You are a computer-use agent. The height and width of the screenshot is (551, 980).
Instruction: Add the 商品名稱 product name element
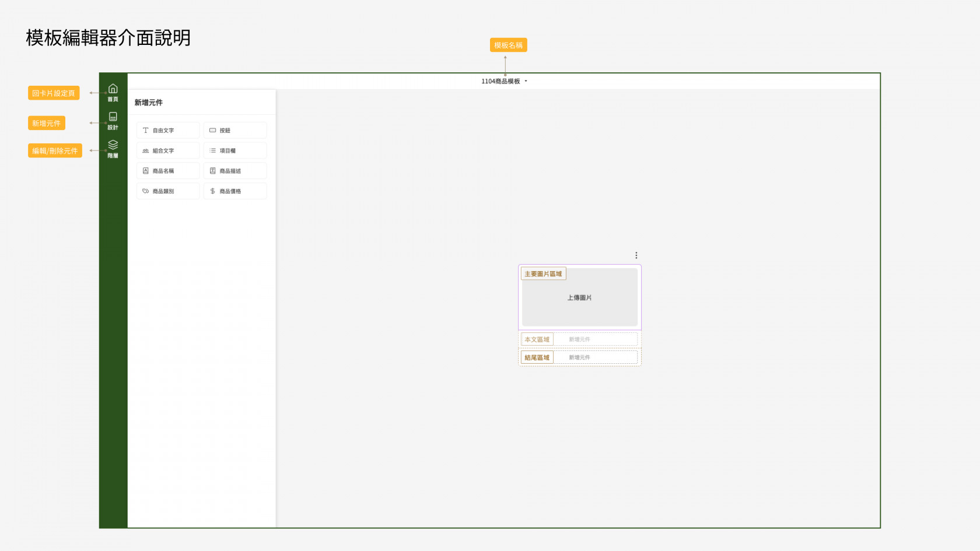(x=168, y=171)
